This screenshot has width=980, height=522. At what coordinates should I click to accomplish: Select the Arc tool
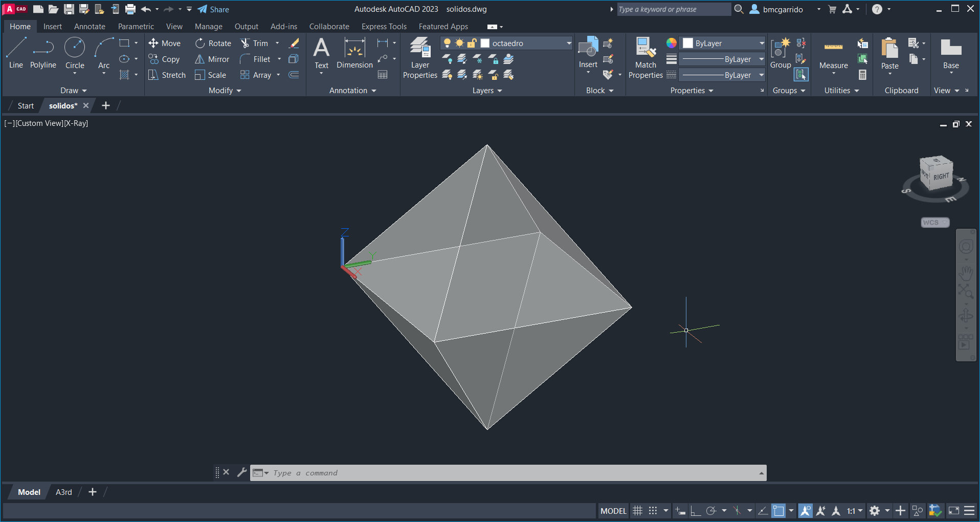(104, 53)
